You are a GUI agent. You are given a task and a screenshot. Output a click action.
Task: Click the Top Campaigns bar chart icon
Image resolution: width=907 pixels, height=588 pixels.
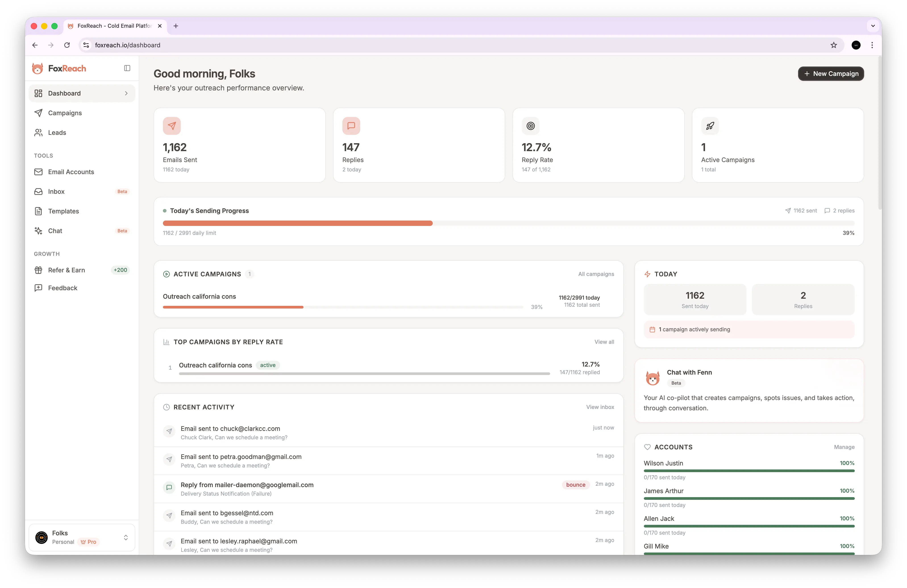[x=166, y=342]
